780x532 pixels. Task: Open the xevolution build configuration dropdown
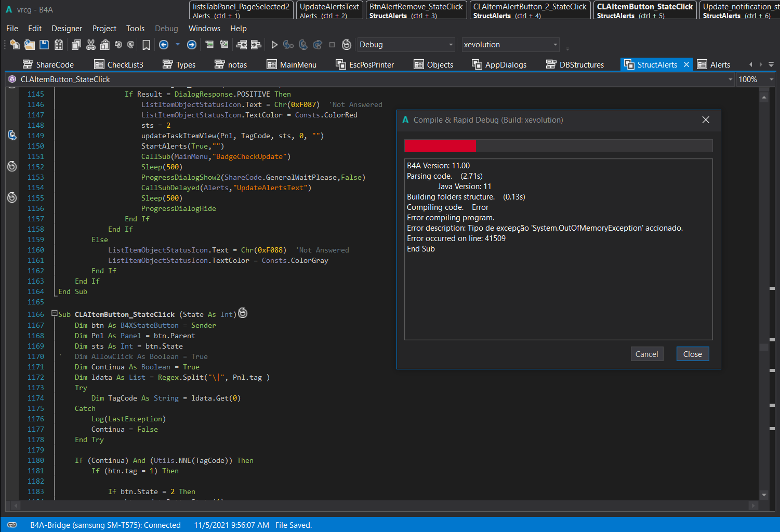pyautogui.click(x=510, y=45)
